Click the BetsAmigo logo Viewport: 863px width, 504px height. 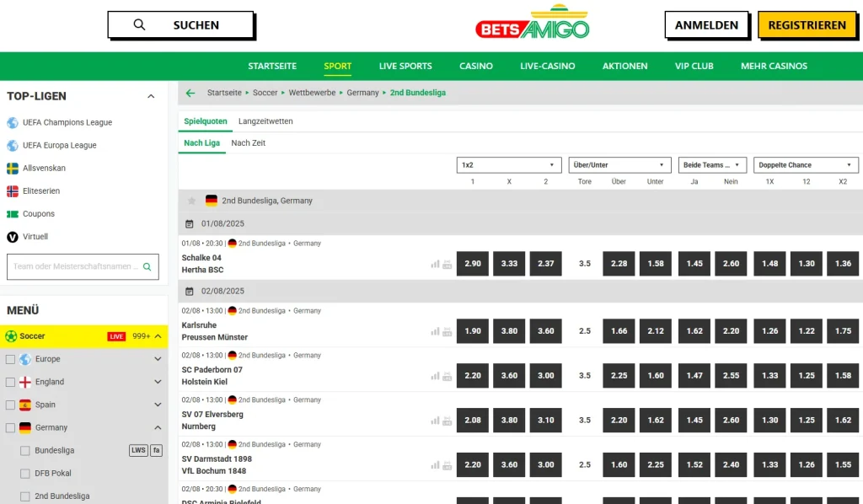[x=533, y=23]
